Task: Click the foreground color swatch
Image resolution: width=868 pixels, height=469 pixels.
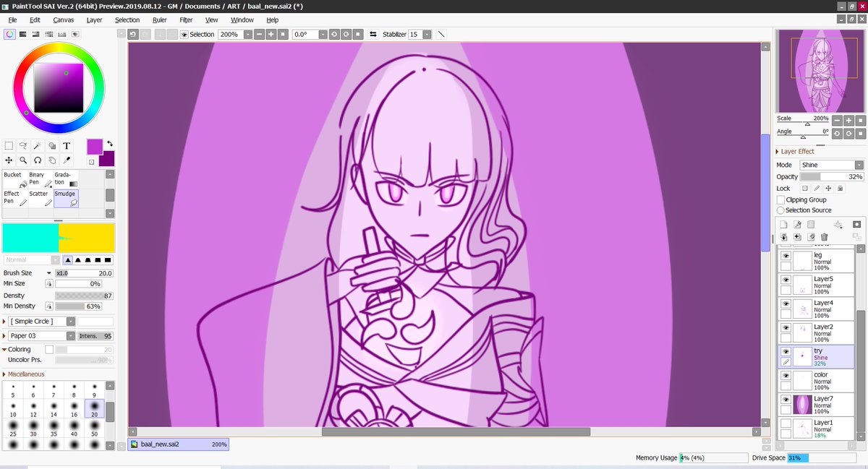Action: tap(95, 147)
